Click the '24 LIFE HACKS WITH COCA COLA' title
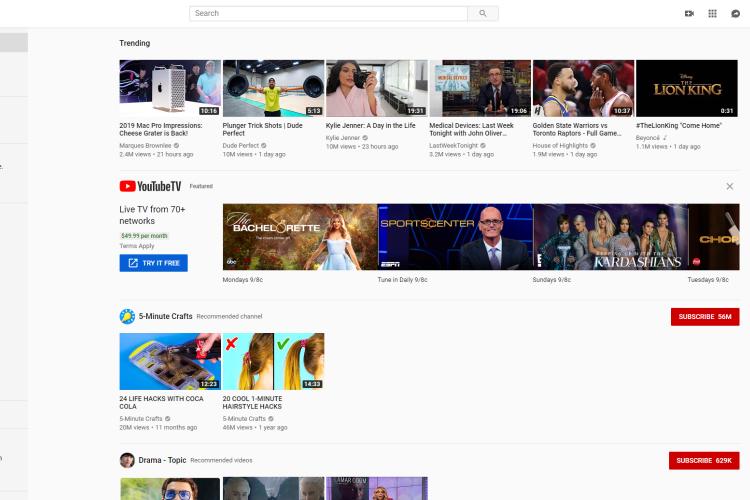The height and width of the screenshot is (500, 750). [161, 402]
